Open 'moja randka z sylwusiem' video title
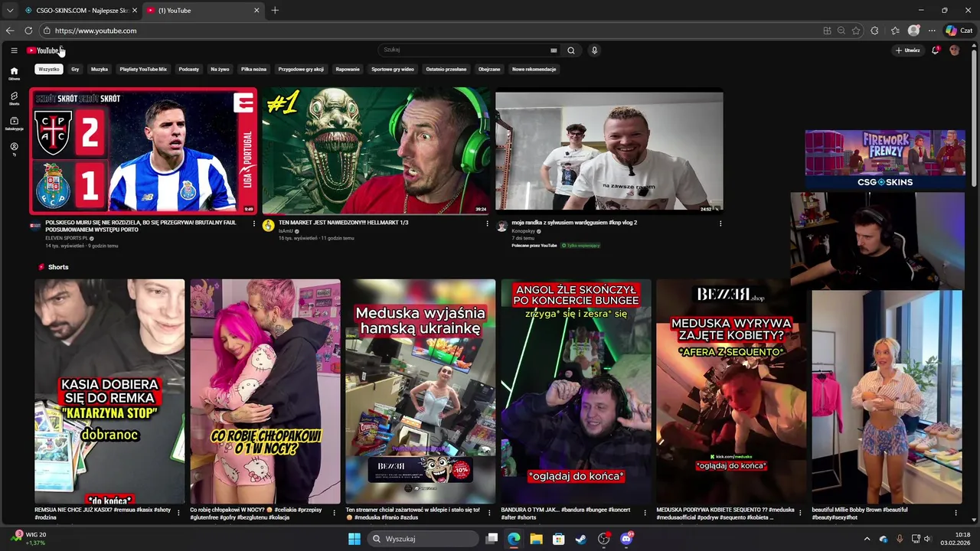The height and width of the screenshot is (551, 980). 574,223
